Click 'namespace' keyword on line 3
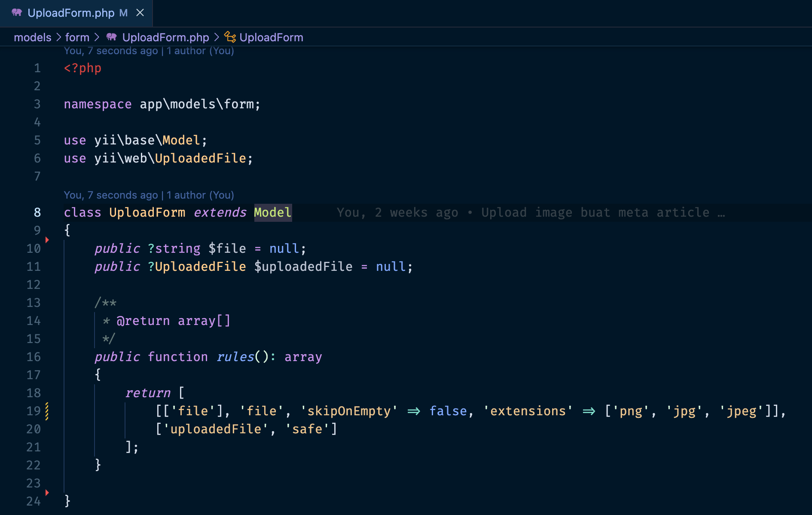 [98, 104]
